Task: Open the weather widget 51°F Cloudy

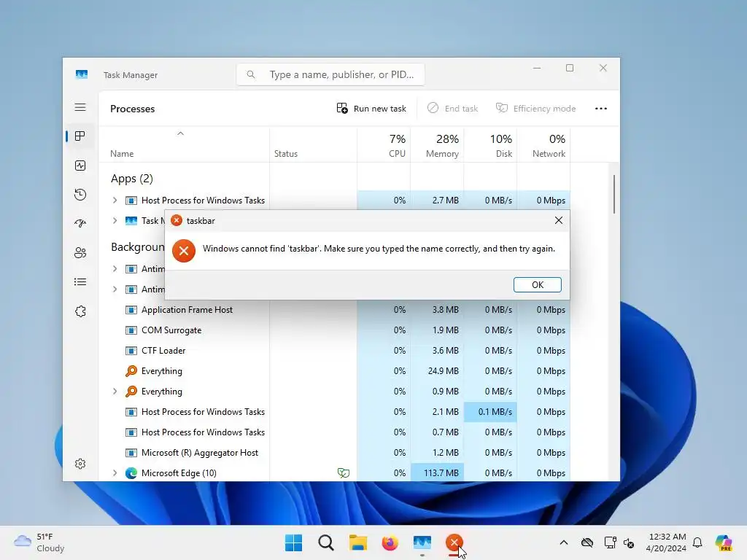Action: [39, 542]
